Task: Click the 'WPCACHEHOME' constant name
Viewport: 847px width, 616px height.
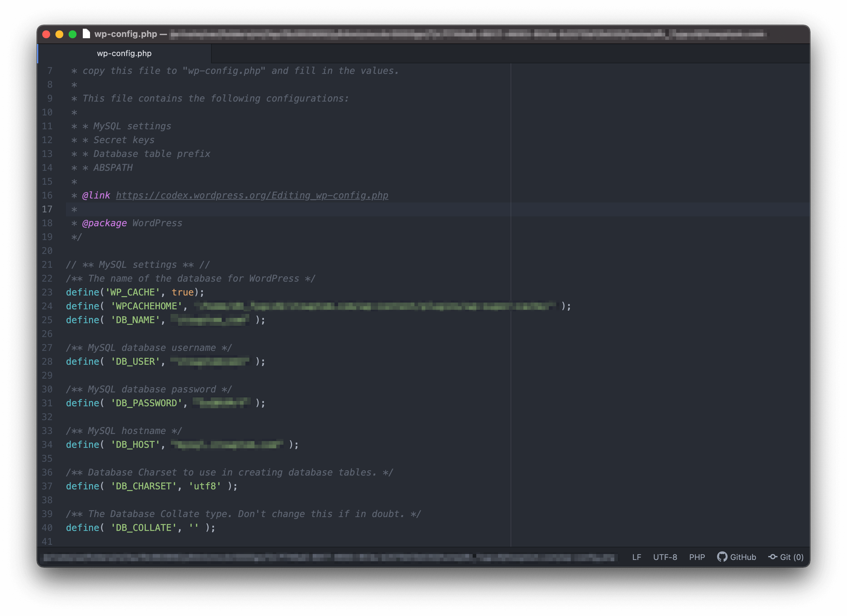Action: (x=146, y=306)
